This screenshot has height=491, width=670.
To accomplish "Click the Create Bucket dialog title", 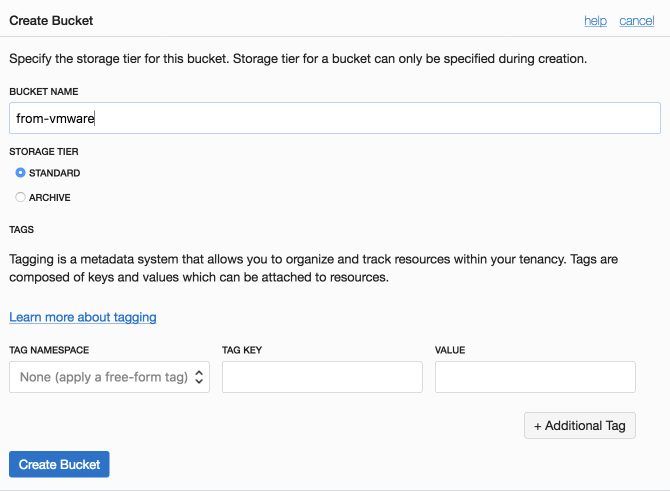I will coord(51,21).
